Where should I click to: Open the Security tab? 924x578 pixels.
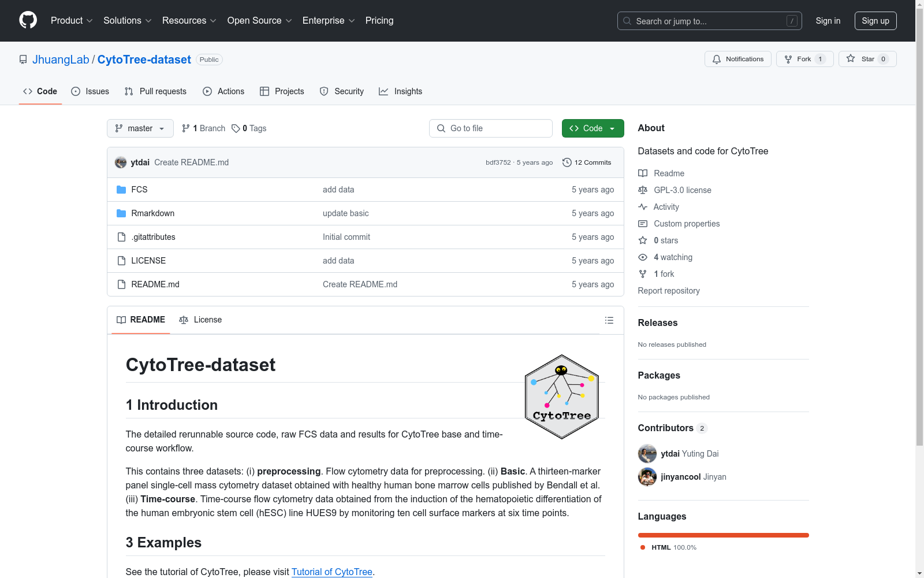coord(342,91)
